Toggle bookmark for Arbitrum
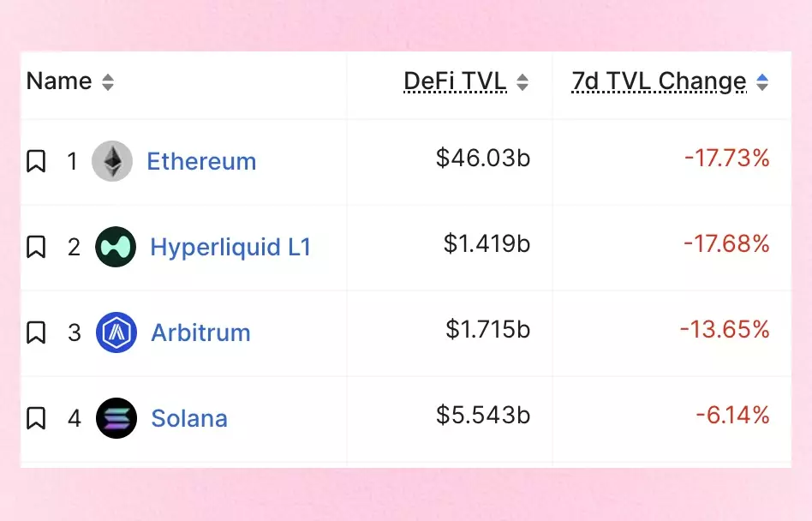The width and height of the screenshot is (812, 521). tap(36, 332)
